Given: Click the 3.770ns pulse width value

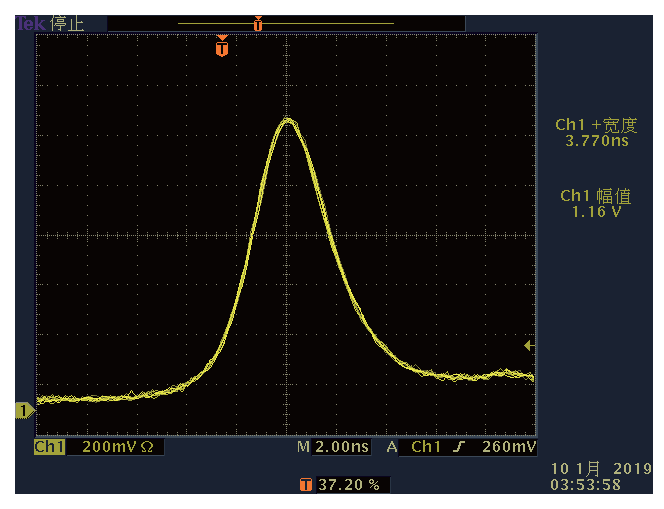Looking at the screenshot, I should pyautogui.click(x=596, y=141).
